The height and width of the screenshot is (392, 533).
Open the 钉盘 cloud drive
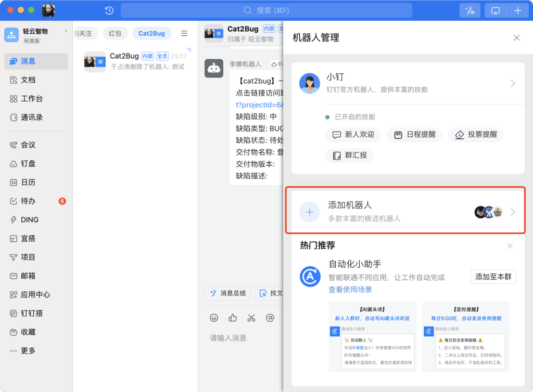[x=36, y=164]
